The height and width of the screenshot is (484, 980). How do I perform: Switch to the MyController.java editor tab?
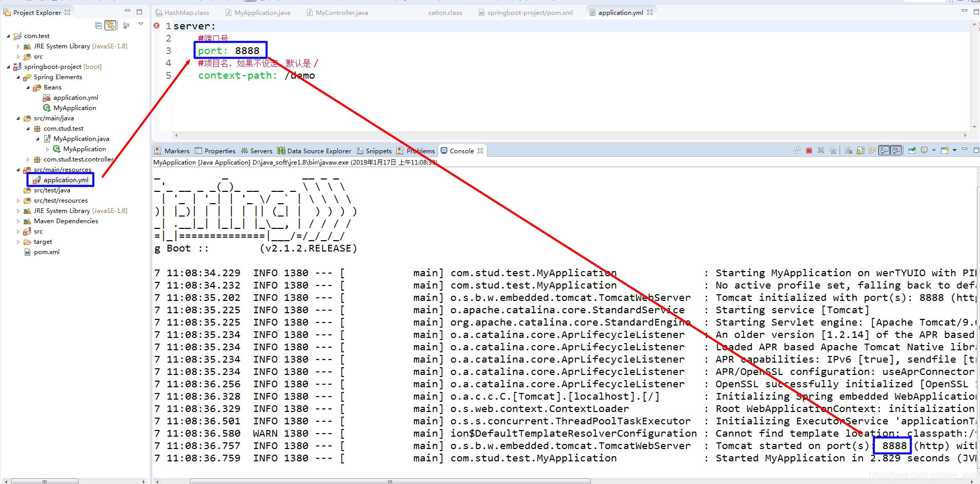coord(337,12)
